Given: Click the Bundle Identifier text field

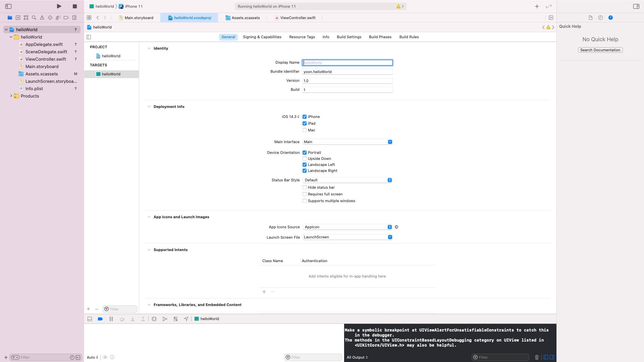Looking at the screenshot, I should click(x=347, y=72).
